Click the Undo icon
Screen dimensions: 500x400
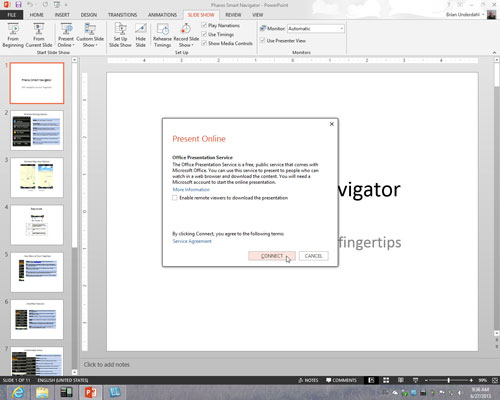30,5
